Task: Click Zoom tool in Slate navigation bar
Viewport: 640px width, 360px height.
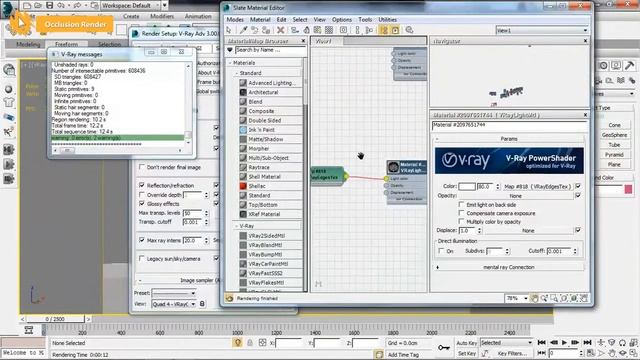Action: tap(544, 299)
